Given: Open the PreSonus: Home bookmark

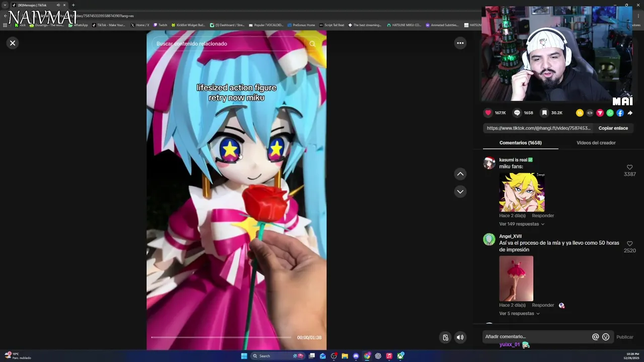Looking at the screenshot, I should click(x=301, y=25).
